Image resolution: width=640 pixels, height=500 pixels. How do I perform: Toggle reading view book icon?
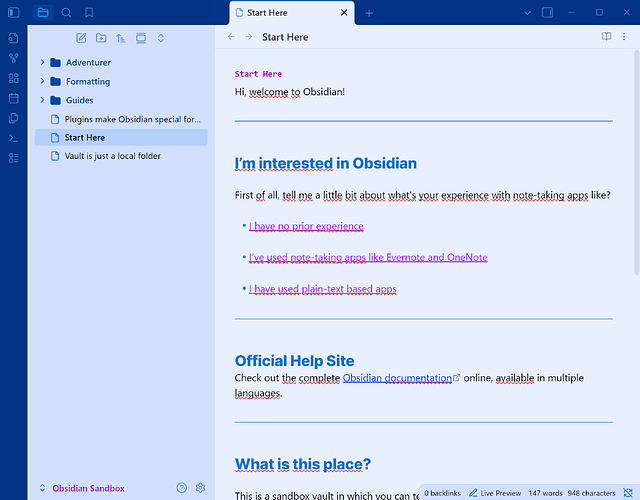tap(607, 37)
